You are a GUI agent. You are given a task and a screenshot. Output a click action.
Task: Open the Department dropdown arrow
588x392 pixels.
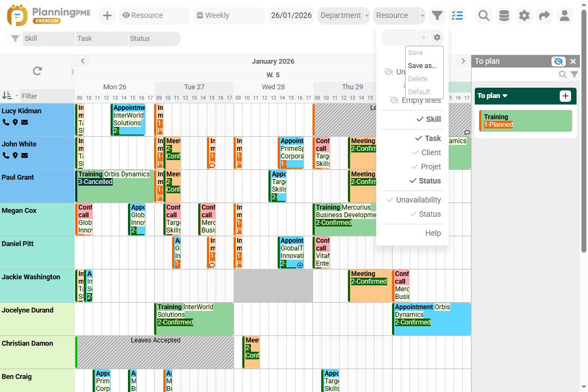point(367,15)
